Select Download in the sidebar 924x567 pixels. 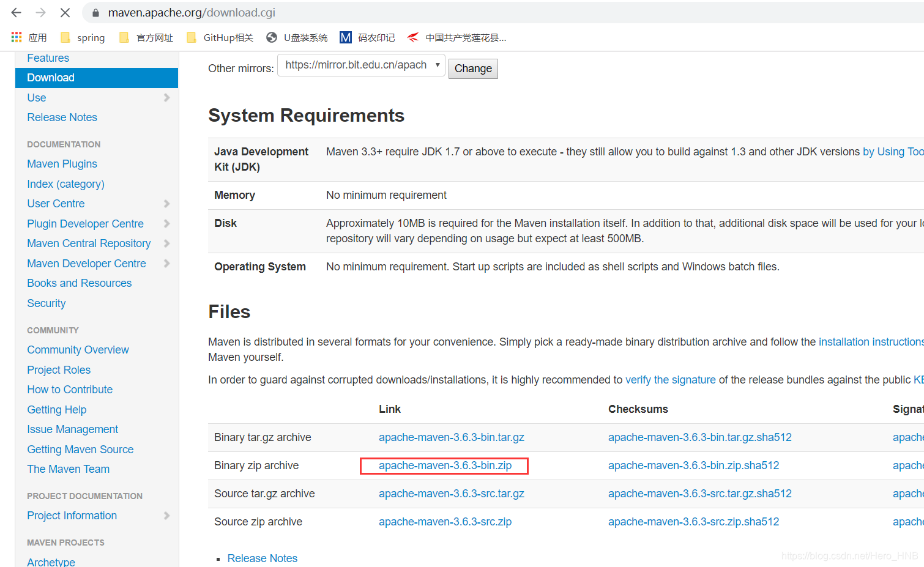97,78
